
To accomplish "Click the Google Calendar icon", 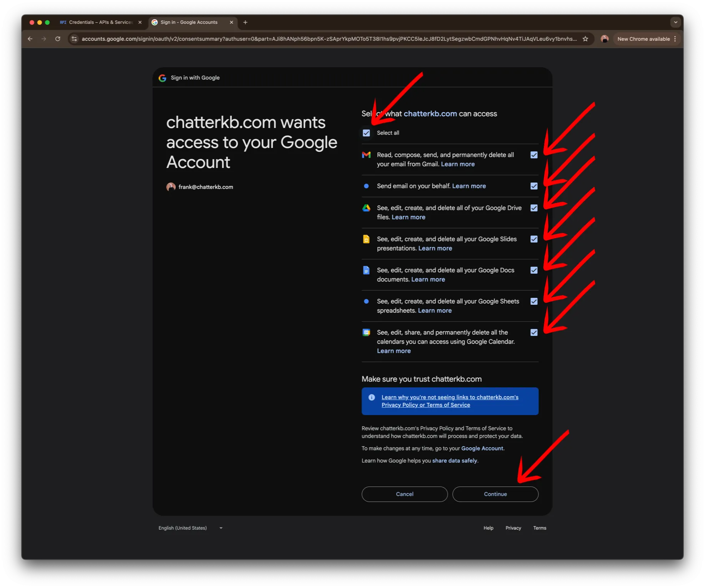I will [366, 332].
